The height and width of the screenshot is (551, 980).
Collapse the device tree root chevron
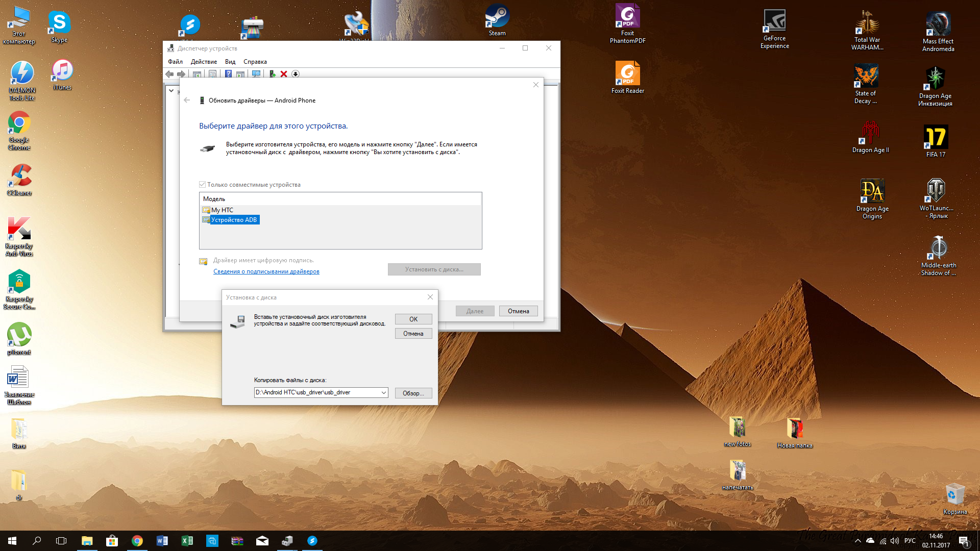pos(171,91)
